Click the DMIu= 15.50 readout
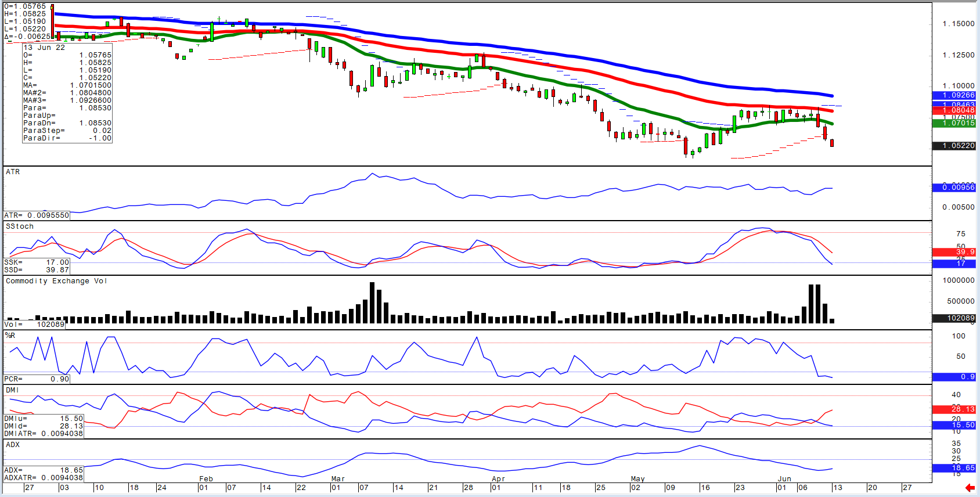Image resolution: width=980 pixels, height=497 pixels. click(44, 419)
